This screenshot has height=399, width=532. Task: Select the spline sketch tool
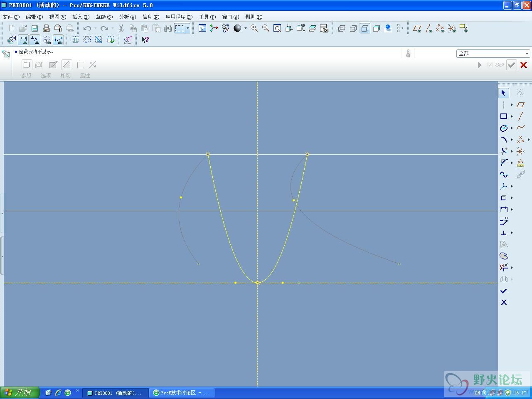504,175
